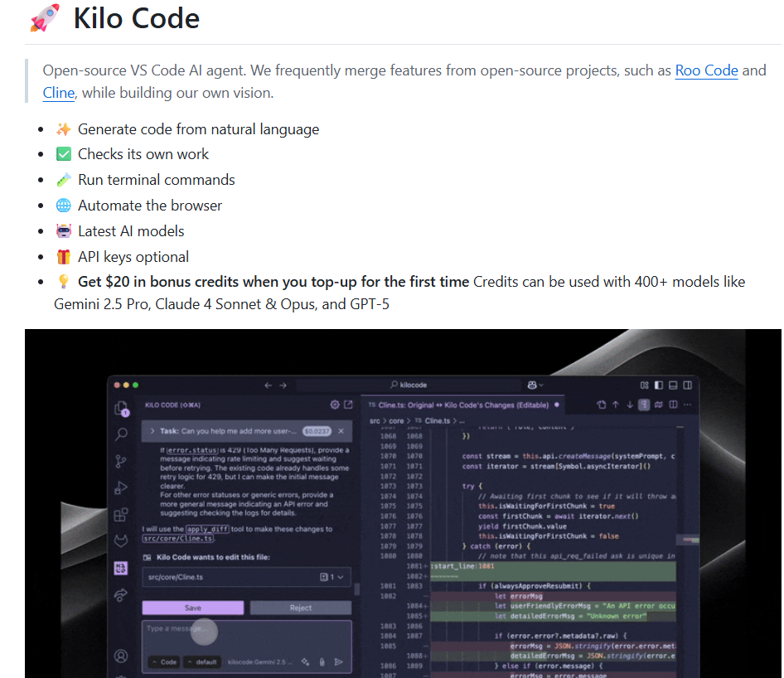This screenshot has width=784, height=678.
Task: Open the default profile selector
Action: pos(202,662)
